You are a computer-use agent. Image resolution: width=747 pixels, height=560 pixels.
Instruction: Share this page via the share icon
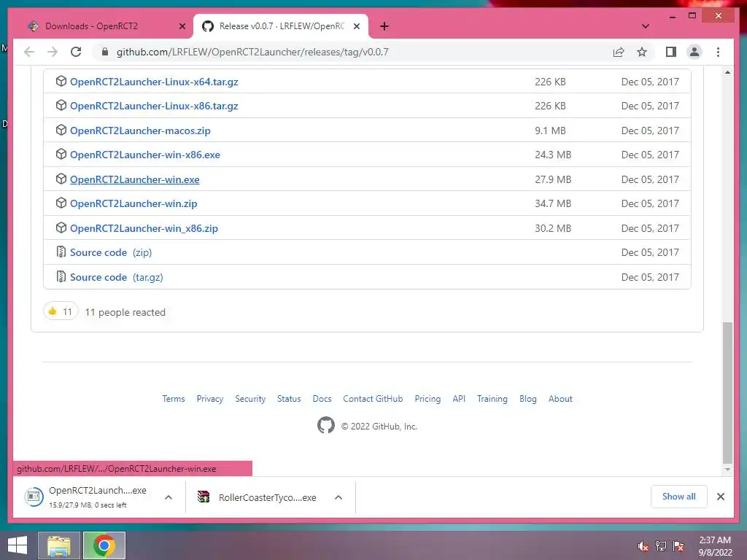pos(619,52)
